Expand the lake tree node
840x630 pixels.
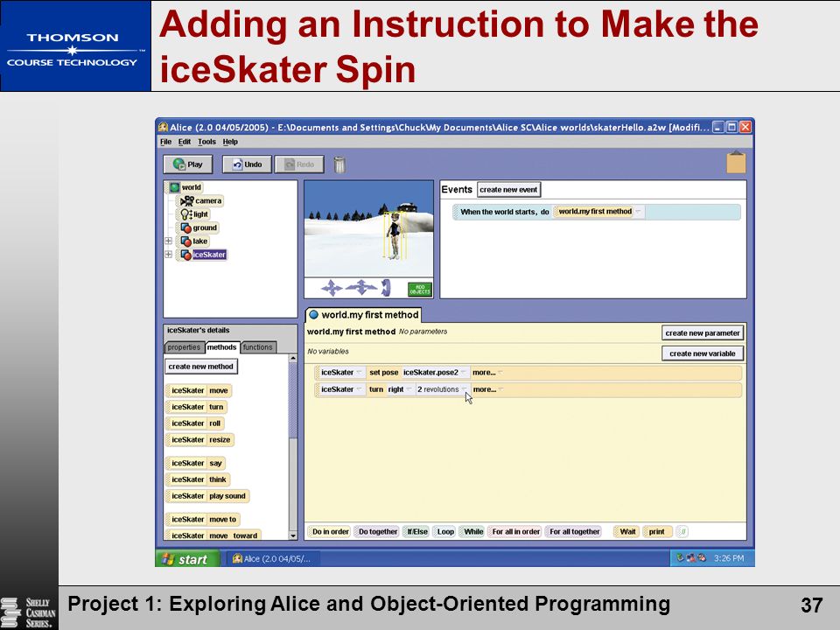(x=168, y=241)
